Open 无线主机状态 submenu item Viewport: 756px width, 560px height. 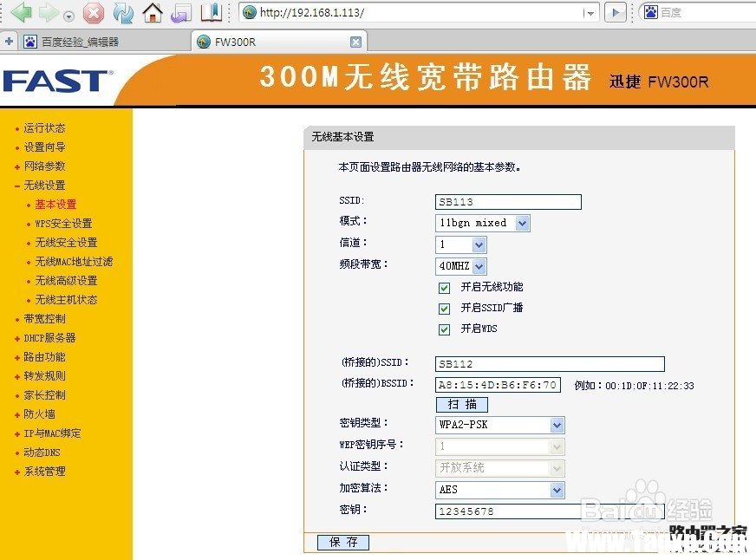66,300
